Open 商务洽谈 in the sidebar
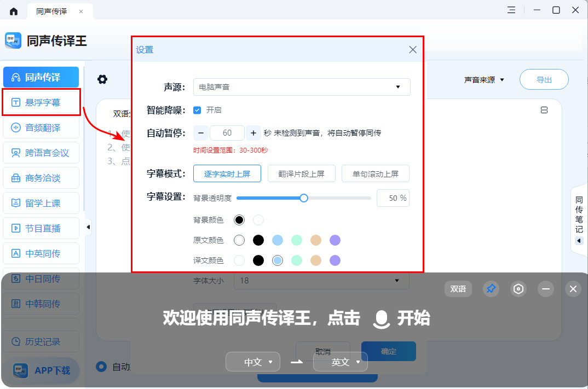The height and width of the screenshot is (389, 588). 41,178
